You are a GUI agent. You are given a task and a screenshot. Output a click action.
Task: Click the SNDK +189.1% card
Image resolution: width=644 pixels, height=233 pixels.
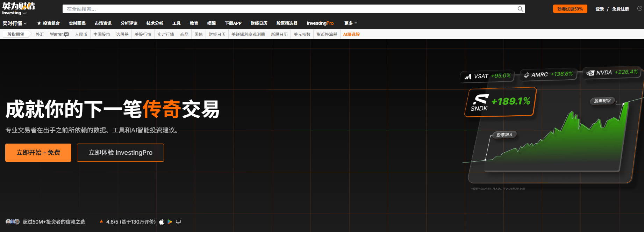point(500,102)
